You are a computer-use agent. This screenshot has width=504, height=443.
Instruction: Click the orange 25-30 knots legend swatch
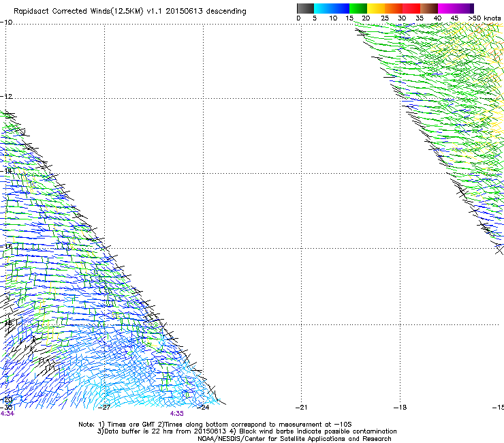pos(394,8)
